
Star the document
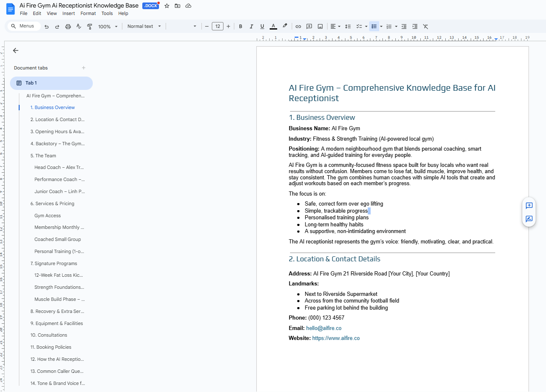166,6
